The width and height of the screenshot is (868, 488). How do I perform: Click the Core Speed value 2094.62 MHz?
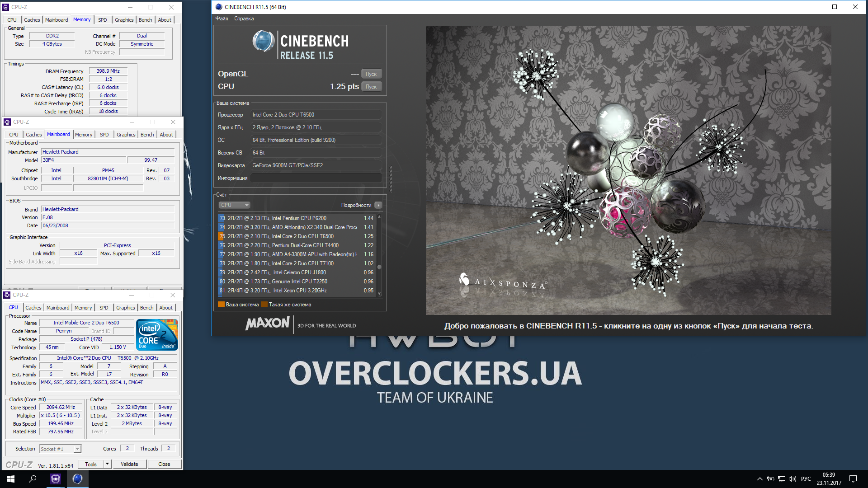coord(61,408)
